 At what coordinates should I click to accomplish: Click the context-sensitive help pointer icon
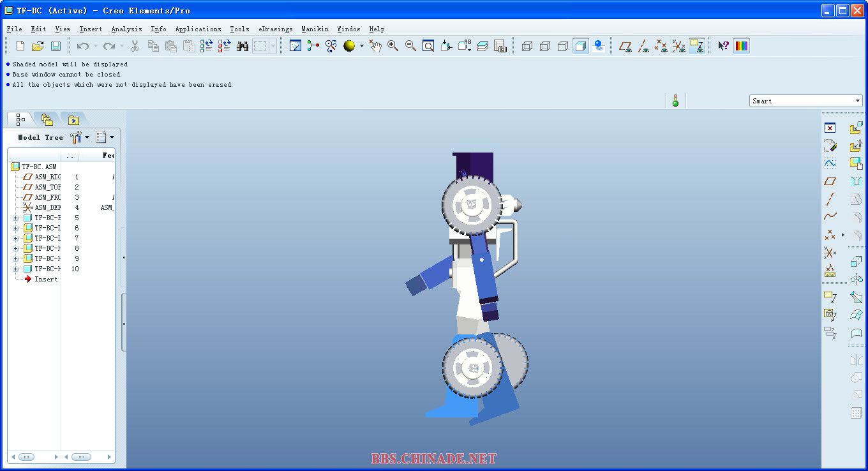[724, 46]
